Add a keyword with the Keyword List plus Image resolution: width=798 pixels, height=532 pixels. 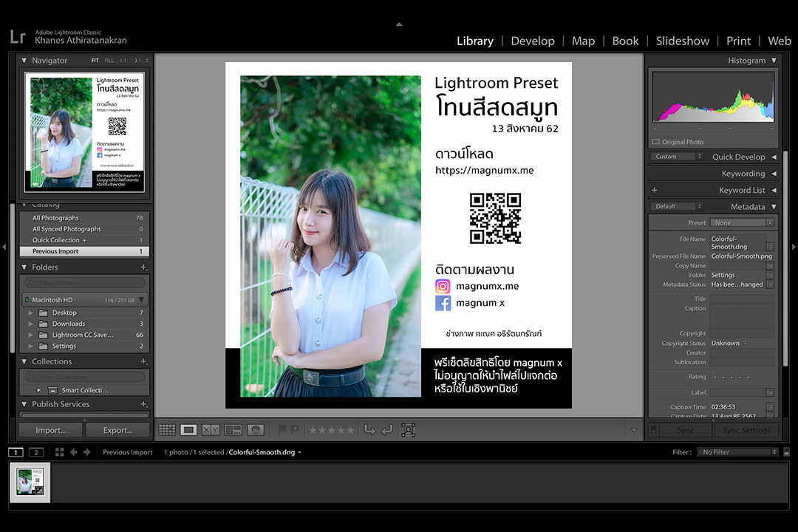coord(655,191)
